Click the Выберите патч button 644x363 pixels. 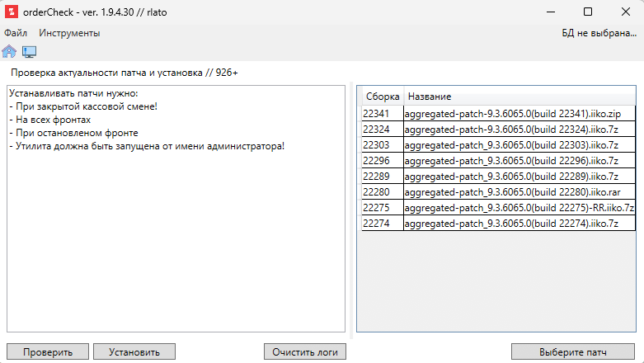(x=573, y=352)
